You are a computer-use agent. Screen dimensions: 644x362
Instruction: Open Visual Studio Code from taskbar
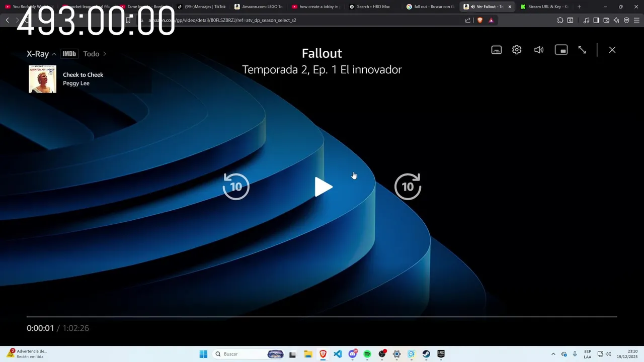(338, 354)
